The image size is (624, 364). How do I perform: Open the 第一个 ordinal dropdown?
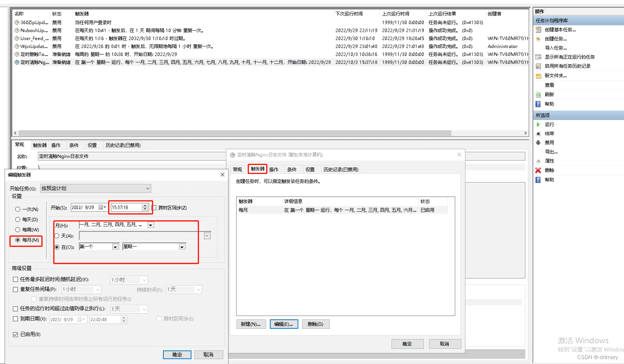[115, 247]
